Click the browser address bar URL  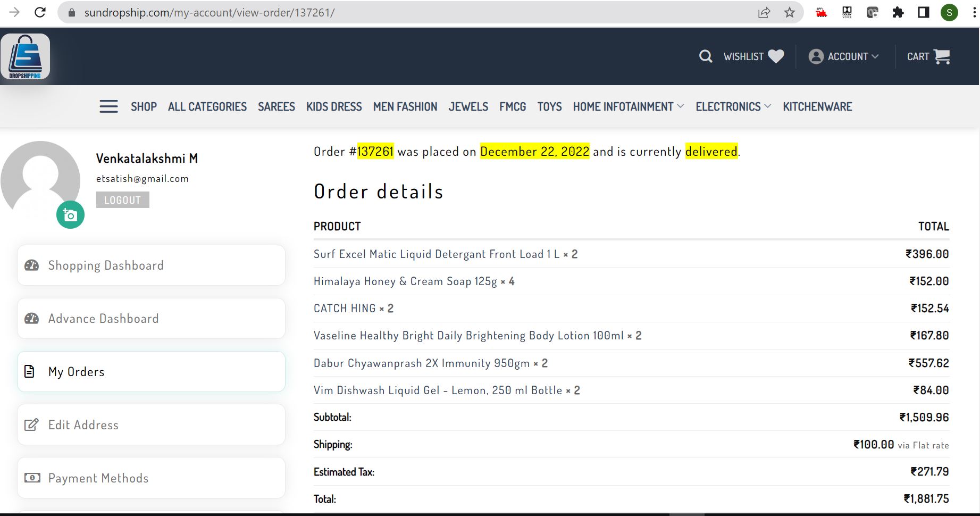pyautogui.click(x=210, y=12)
